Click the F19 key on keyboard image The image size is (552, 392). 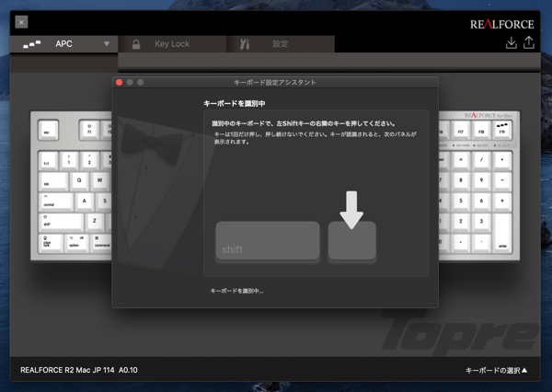[502, 129]
